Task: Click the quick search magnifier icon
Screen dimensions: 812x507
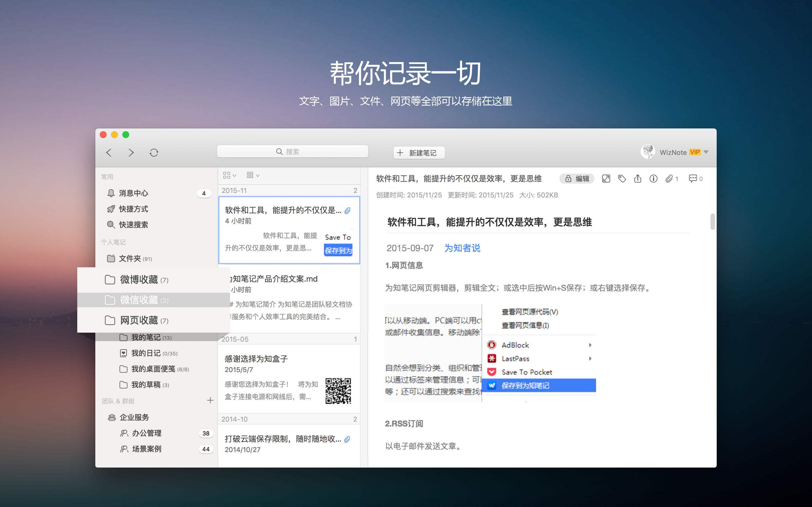Action: (x=111, y=225)
